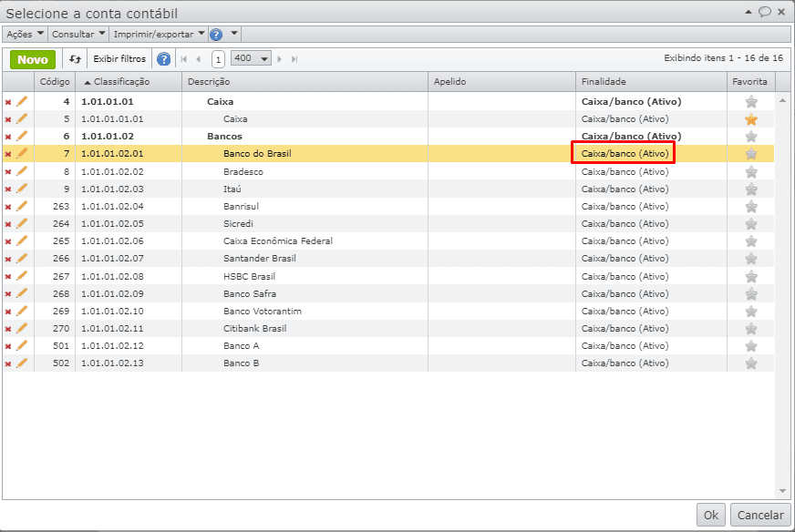Viewport: 795px width, 532px height.
Task: Open the Ações menu
Action: pos(25,34)
